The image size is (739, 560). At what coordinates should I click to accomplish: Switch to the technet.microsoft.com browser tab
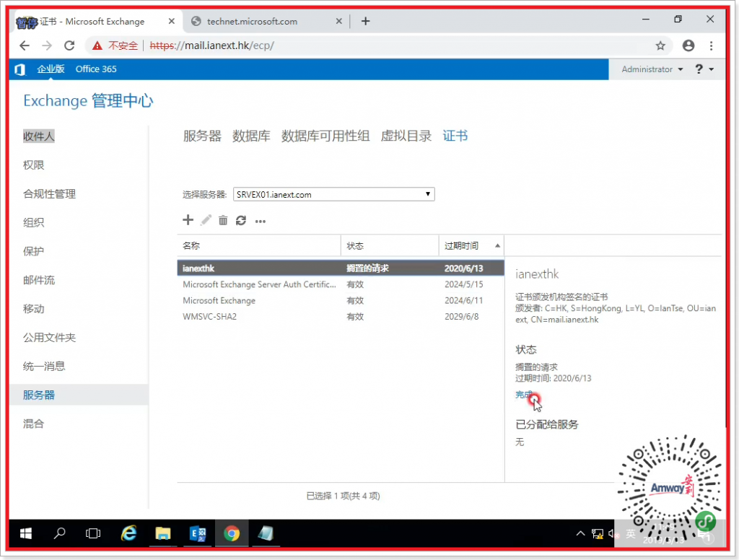click(x=252, y=22)
